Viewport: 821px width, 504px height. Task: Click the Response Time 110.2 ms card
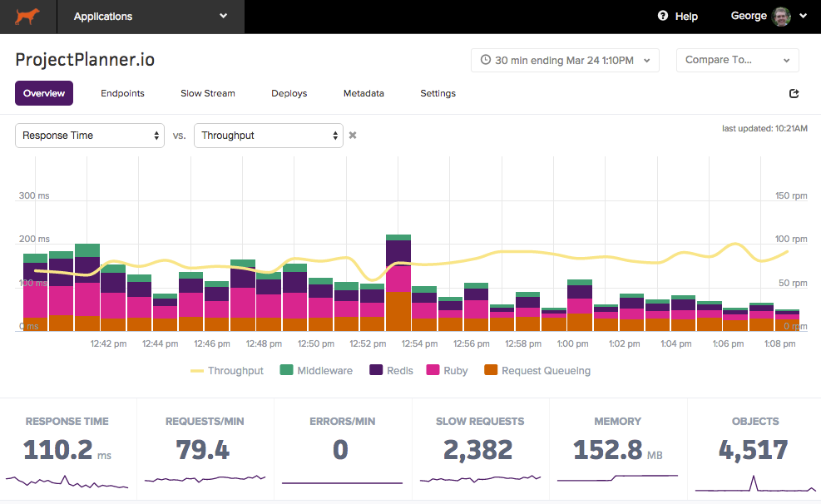67,449
